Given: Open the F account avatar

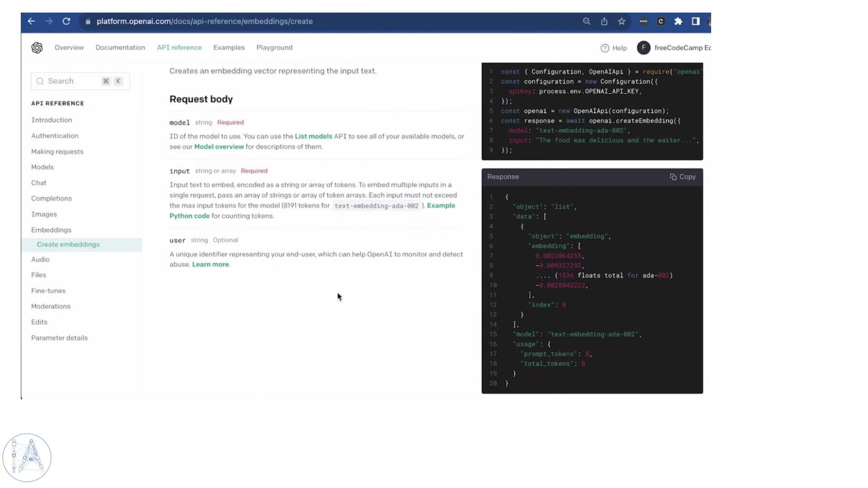Looking at the screenshot, I should [643, 47].
